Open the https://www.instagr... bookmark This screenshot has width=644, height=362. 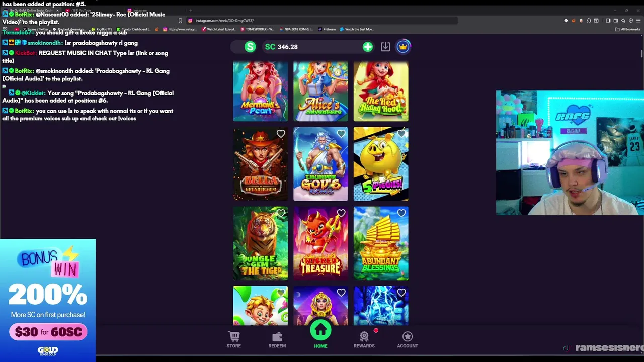tap(180, 29)
